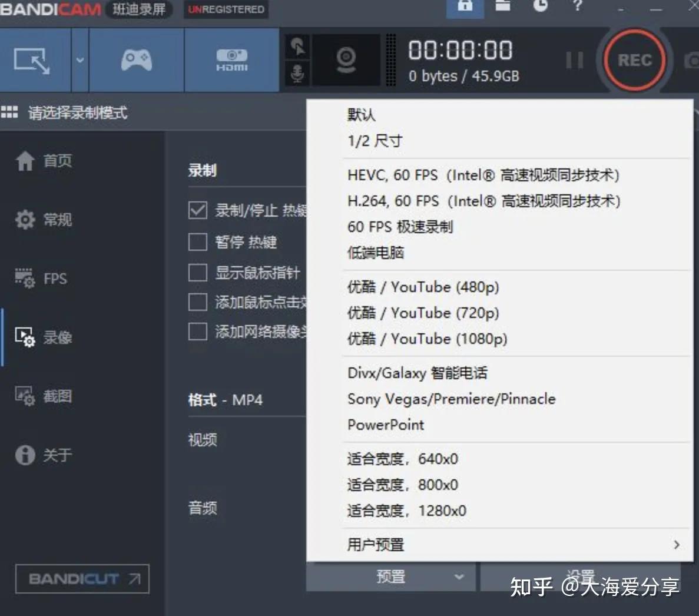This screenshot has height=616, width=699.
Task: Click the 设置 settings button
Action: pyautogui.click(x=580, y=576)
